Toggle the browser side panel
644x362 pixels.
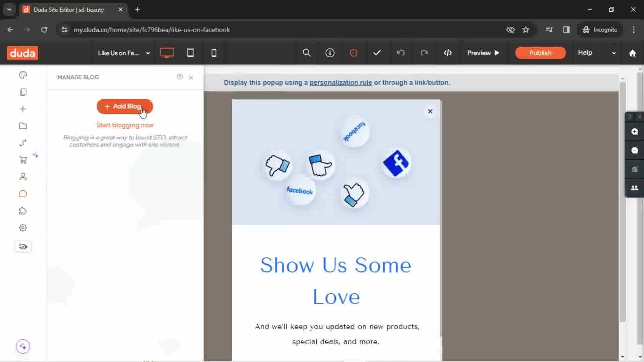point(566,30)
